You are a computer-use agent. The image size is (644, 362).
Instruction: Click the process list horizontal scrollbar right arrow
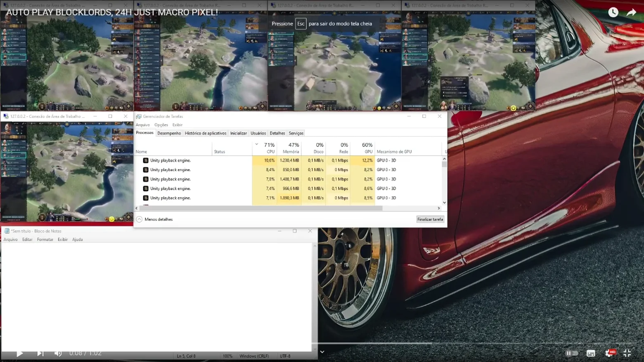coord(439,208)
